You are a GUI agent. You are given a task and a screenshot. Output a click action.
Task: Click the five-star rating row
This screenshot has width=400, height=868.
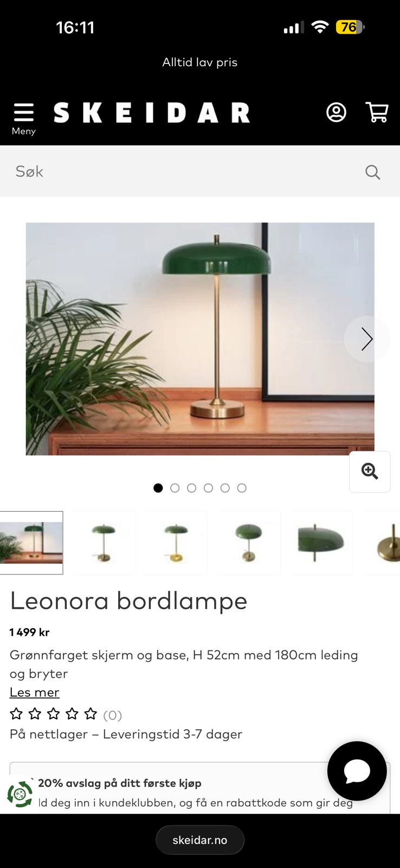pyautogui.click(x=53, y=714)
